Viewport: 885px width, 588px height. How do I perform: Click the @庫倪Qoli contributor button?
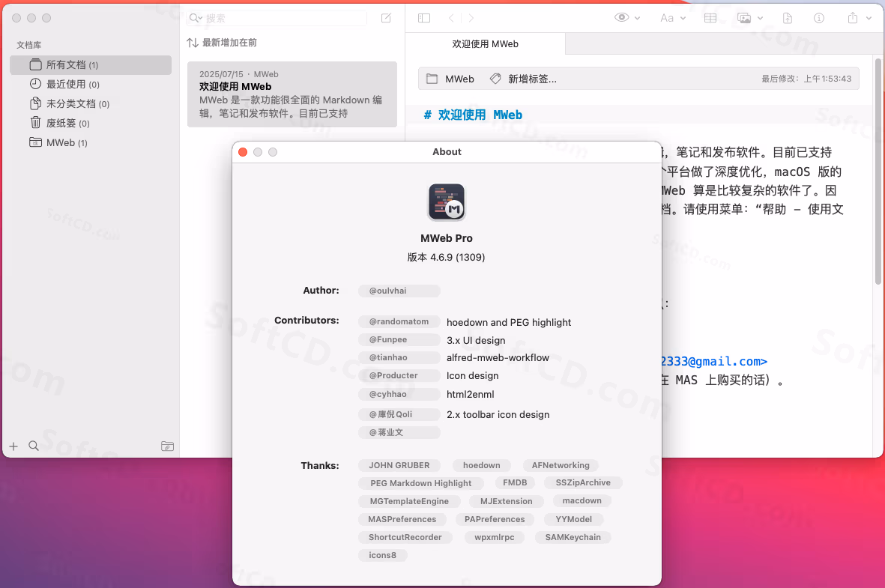click(399, 415)
